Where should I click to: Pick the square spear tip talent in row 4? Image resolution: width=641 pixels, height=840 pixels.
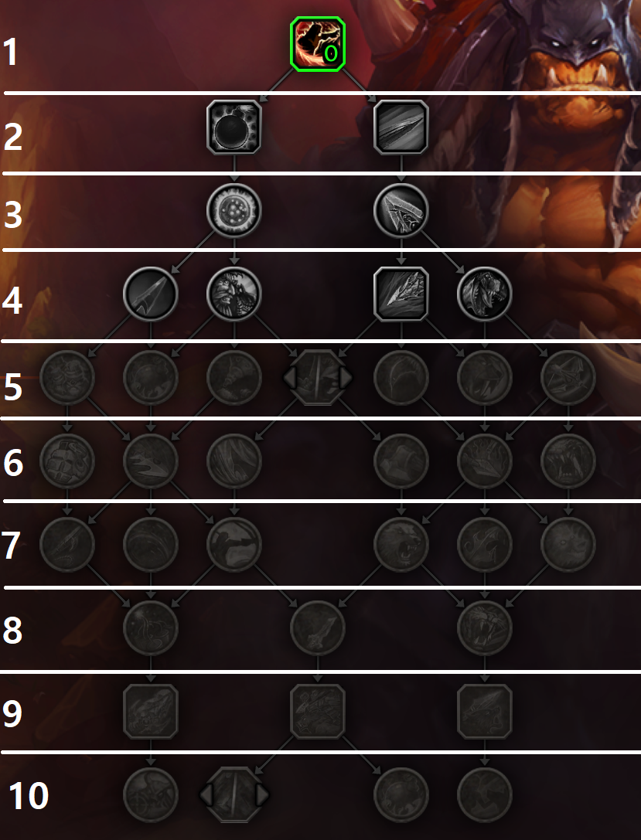click(x=401, y=294)
